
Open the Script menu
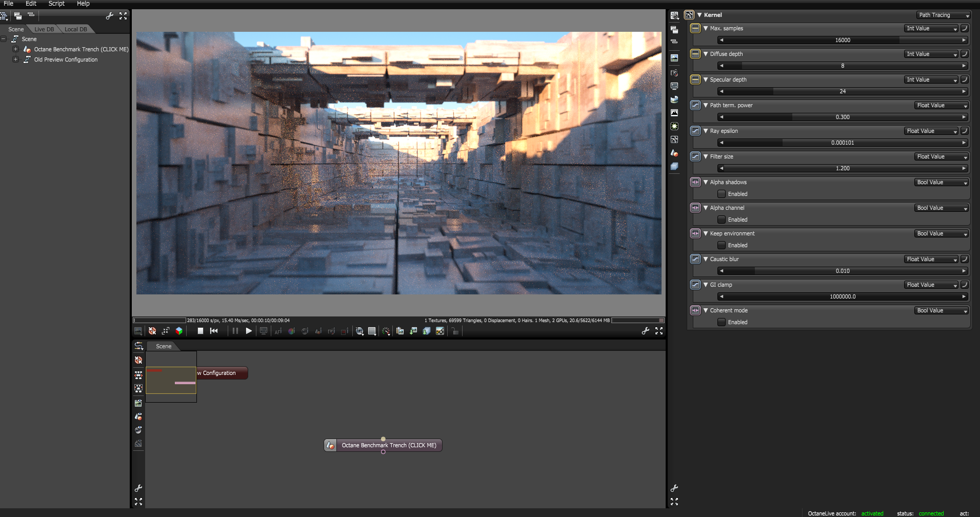[x=56, y=4]
